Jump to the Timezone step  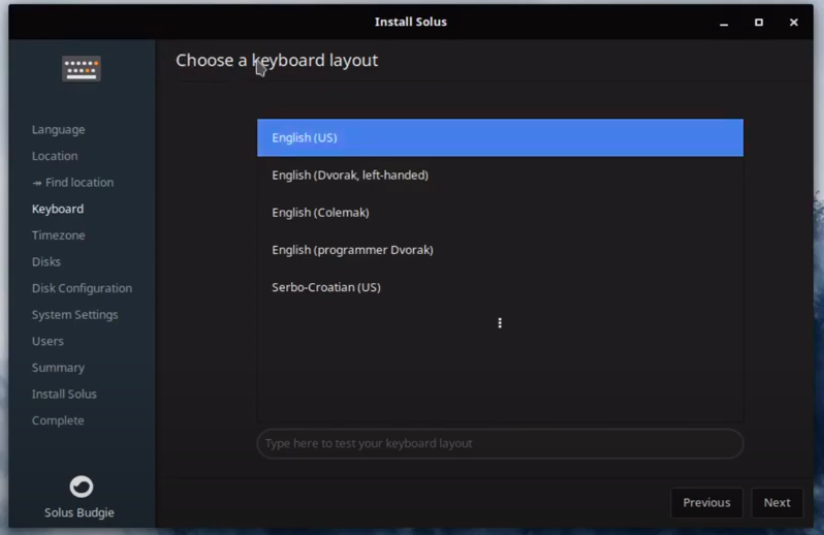[x=58, y=235]
